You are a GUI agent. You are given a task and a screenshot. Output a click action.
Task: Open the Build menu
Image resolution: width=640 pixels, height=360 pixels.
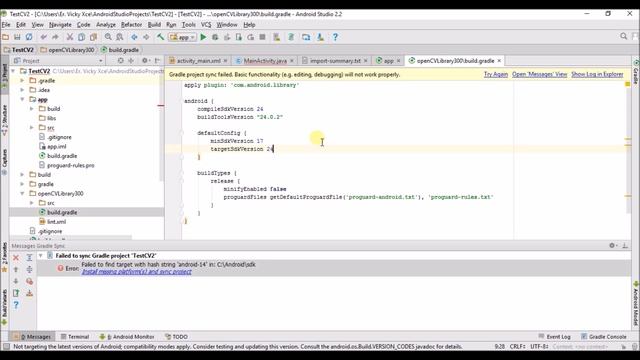click(154, 25)
